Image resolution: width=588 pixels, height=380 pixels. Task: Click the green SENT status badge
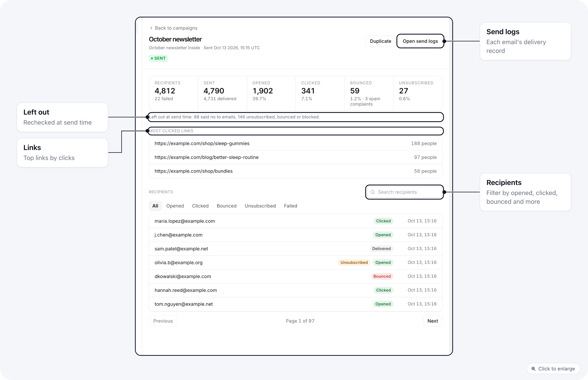point(158,58)
